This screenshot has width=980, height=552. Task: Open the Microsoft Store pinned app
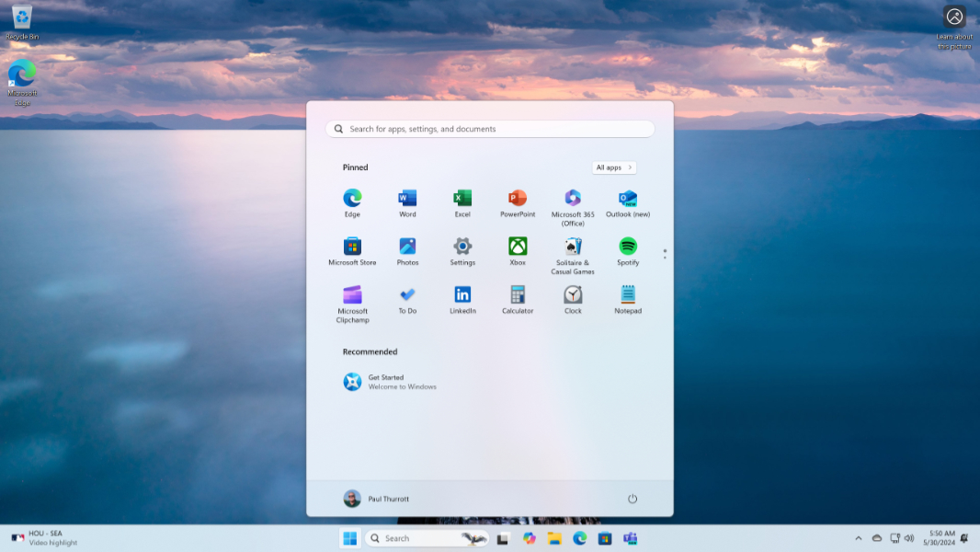[x=352, y=247]
